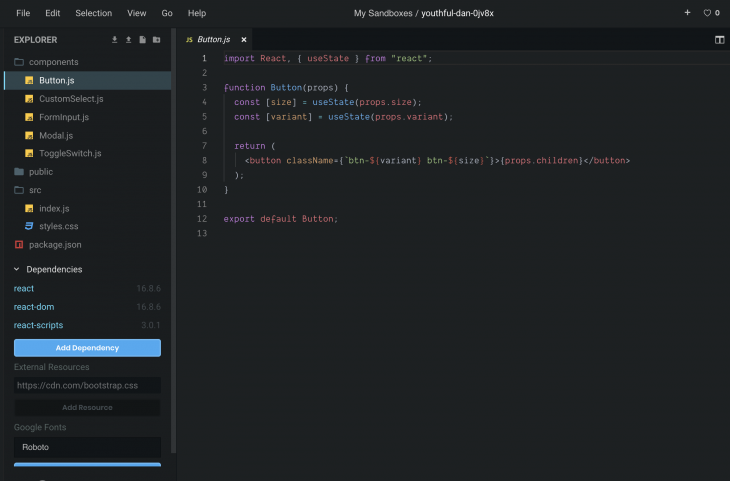Open the Selection menu
730x481 pixels.
[x=94, y=13]
